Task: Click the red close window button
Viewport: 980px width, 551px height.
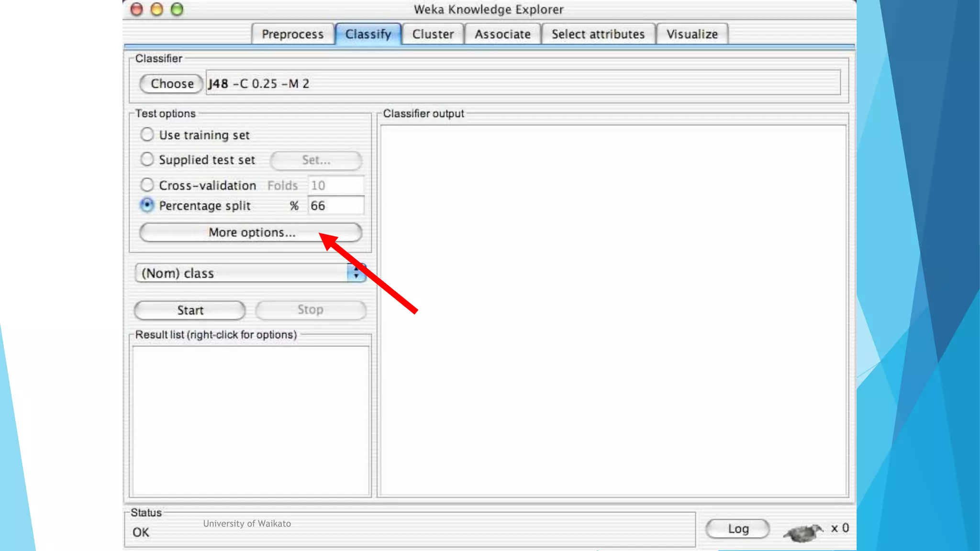Action: coord(137,9)
